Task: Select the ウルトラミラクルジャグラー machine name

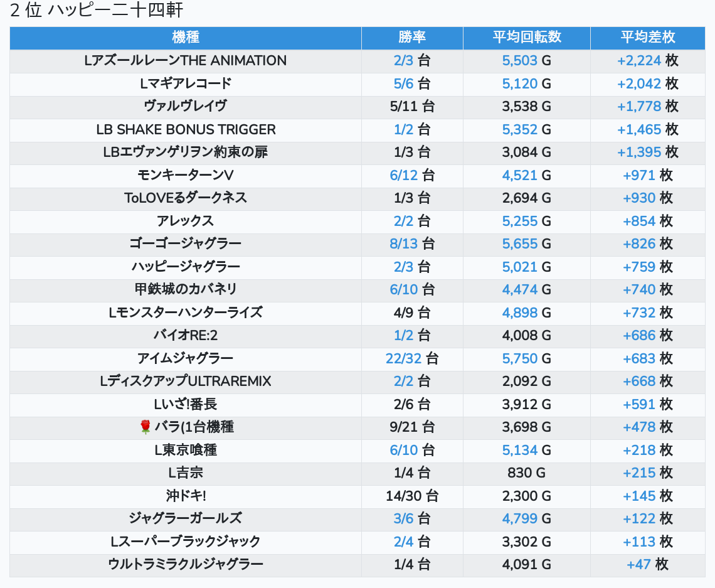Action: pyautogui.click(x=186, y=564)
